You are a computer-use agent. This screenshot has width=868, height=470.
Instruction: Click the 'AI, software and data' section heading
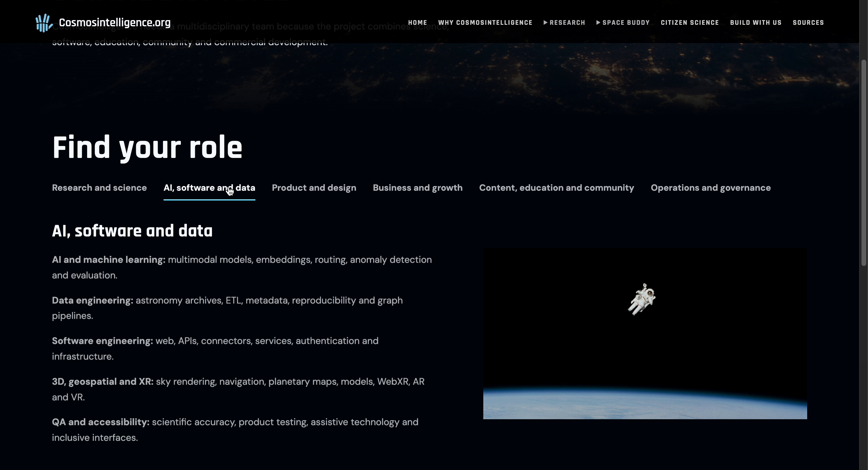(132, 231)
